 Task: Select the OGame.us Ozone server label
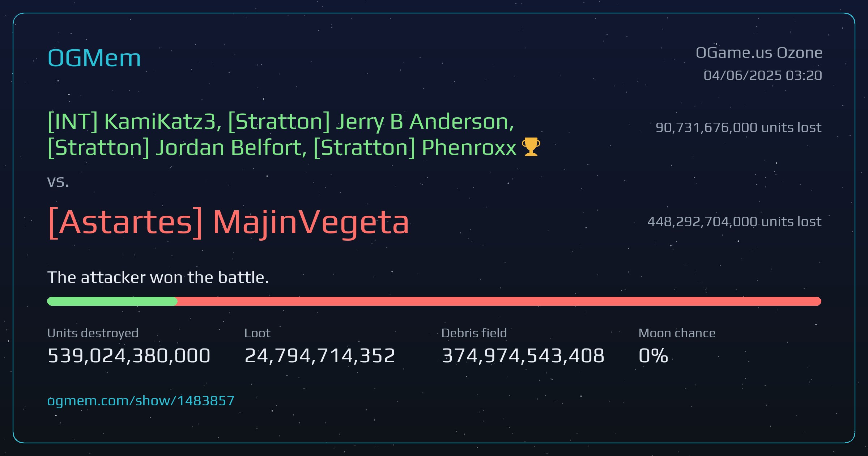pyautogui.click(x=759, y=53)
